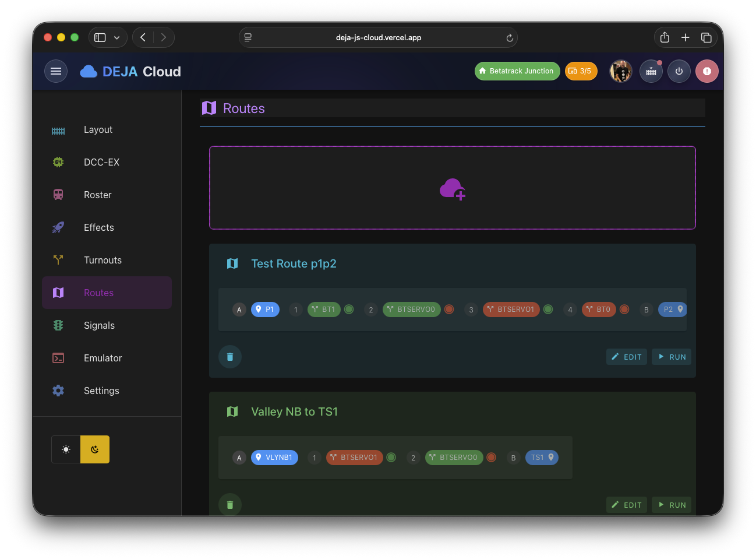Click the DEJA Cloud logo

point(129,71)
